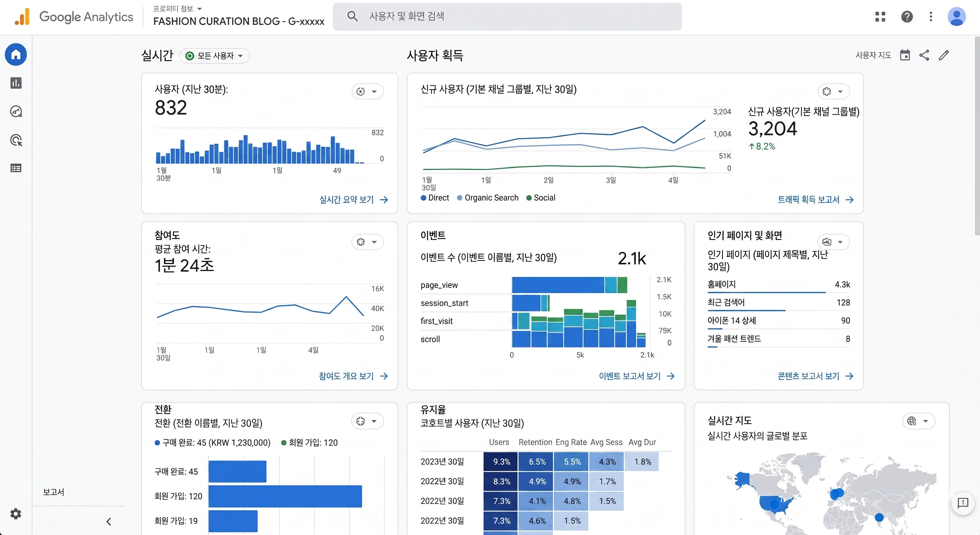
Task: Click the 회원 가입: 19 bar
Action: (x=233, y=521)
